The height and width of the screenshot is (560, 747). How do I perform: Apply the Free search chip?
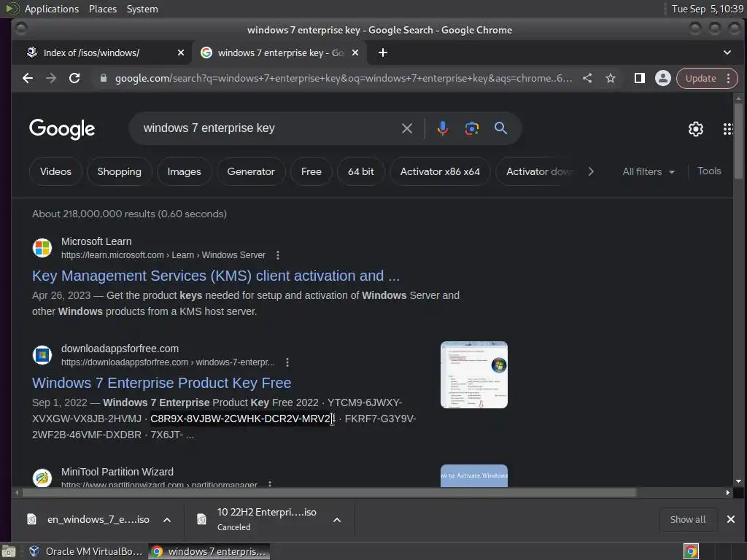pyautogui.click(x=311, y=171)
